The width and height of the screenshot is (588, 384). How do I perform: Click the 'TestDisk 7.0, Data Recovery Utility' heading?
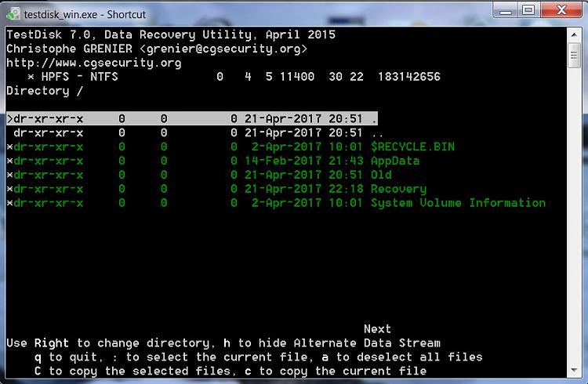[129, 34]
